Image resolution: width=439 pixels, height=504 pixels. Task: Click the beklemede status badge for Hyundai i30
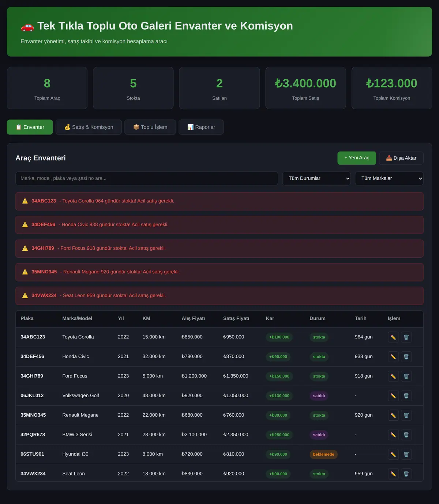click(x=324, y=454)
